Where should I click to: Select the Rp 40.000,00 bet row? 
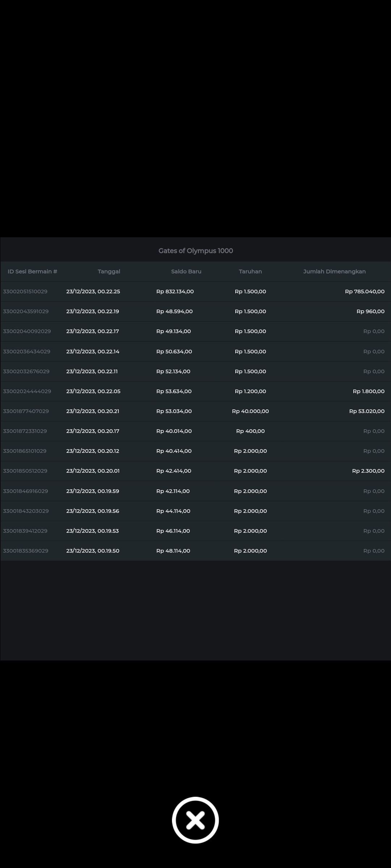(250, 411)
